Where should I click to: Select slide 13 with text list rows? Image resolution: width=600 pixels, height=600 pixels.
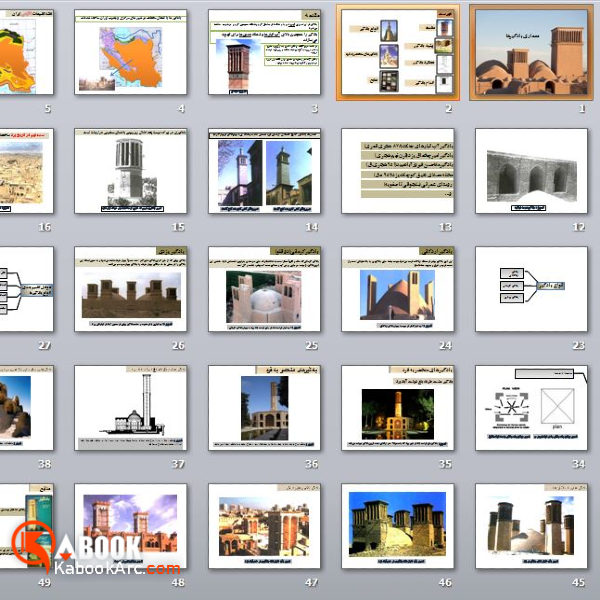pyautogui.click(x=398, y=171)
